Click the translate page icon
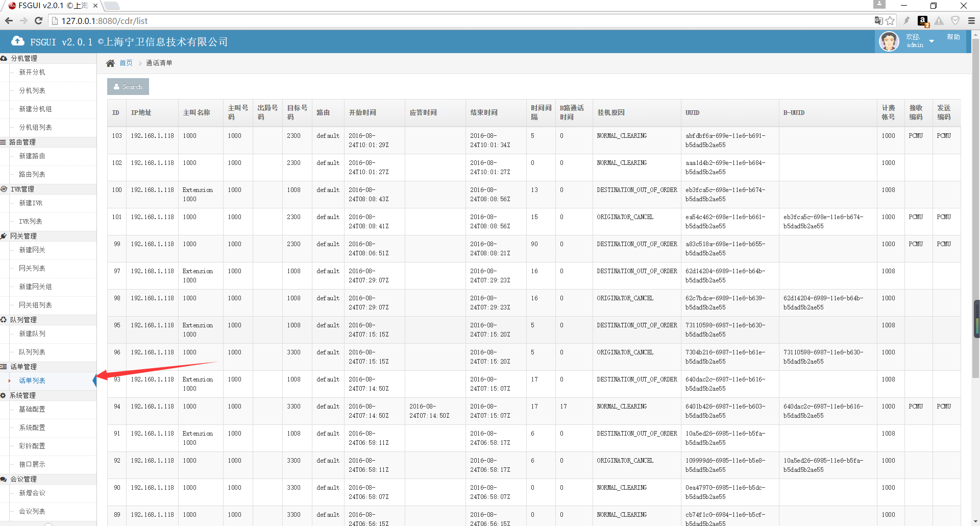 (x=878, y=21)
